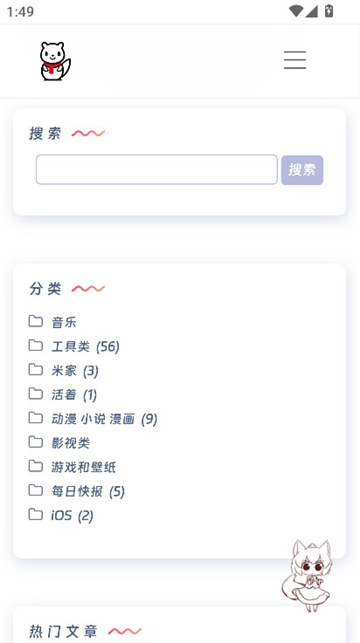The width and height of the screenshot is (360, 643).
Task: Tap the battery status icon
Action: 329,11
